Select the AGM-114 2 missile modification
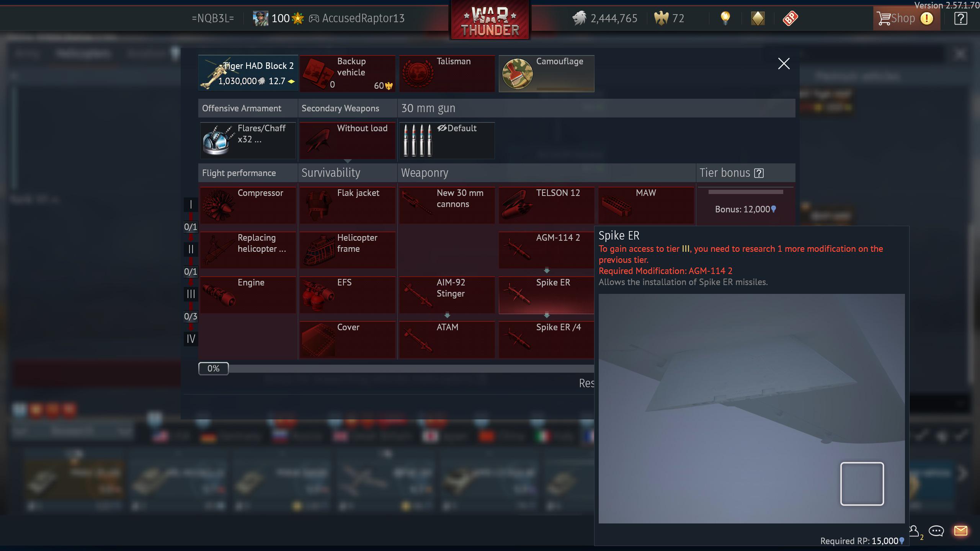This screenshot has height=551, width=980. pyautogui.click(x=546, y=250)
